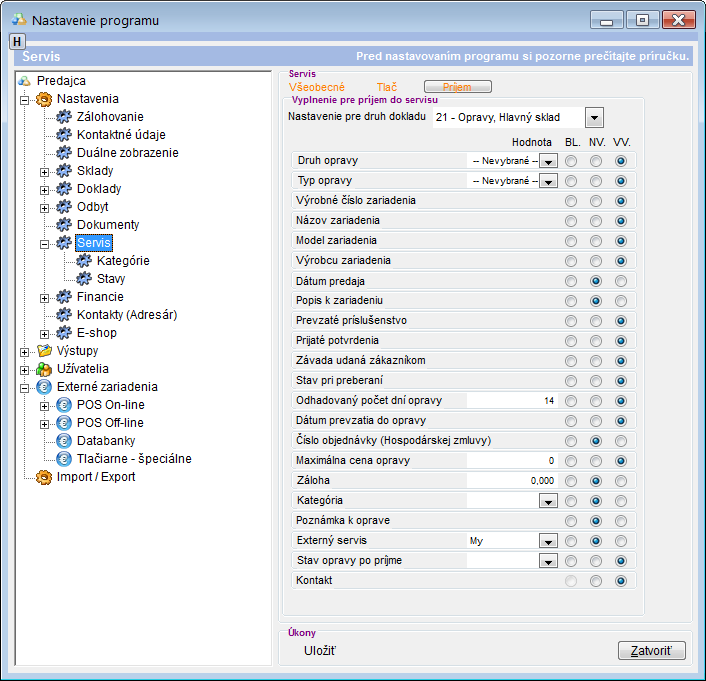Screen dimensions: 706x681
Task: Click the gear icon next to Kategórie
Action: click(85, 261)
